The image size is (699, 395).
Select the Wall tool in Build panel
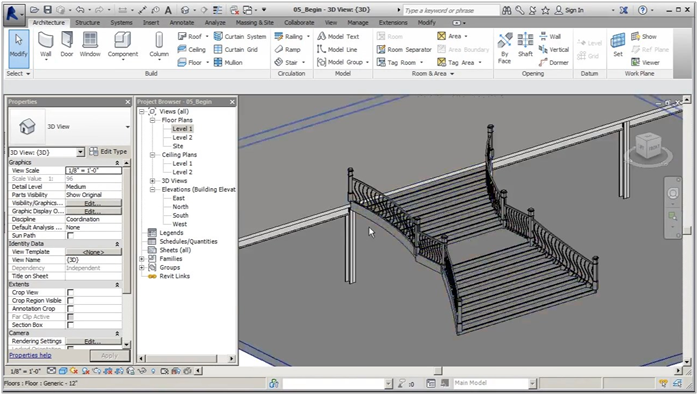45,45
